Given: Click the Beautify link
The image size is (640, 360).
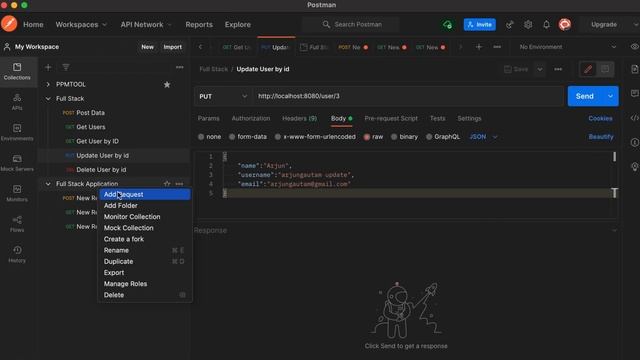Looking at the screenshot, I should pyautogui.click(x=601, y=137).
